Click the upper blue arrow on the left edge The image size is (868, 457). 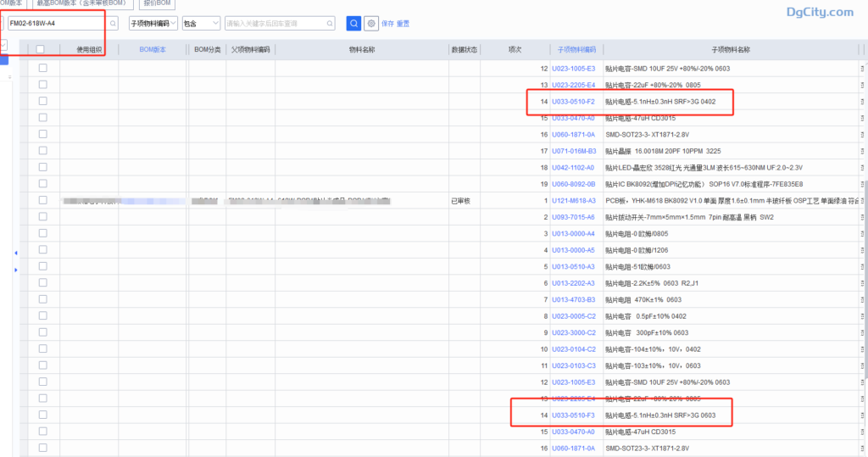point(15,254)
